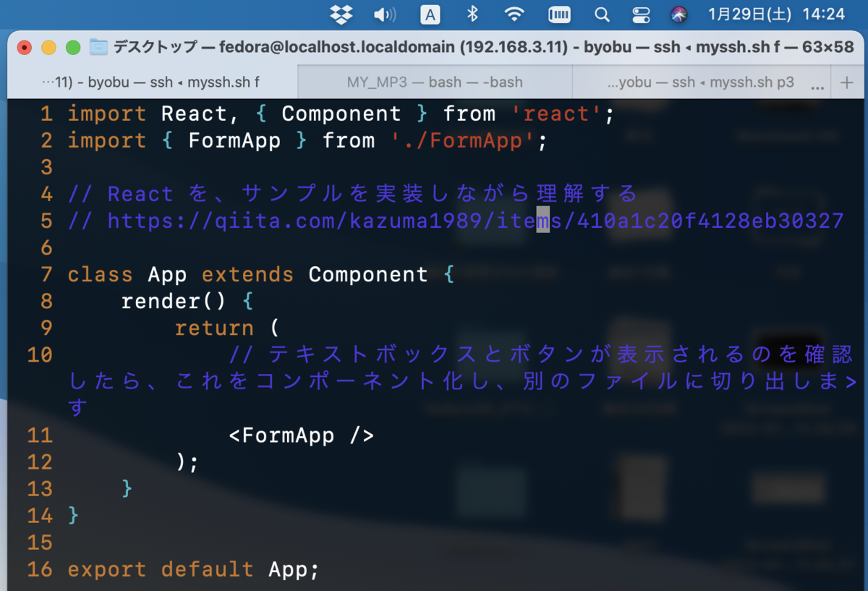Click the "export default App" line
868x591 pixels.
pos(193,569)
